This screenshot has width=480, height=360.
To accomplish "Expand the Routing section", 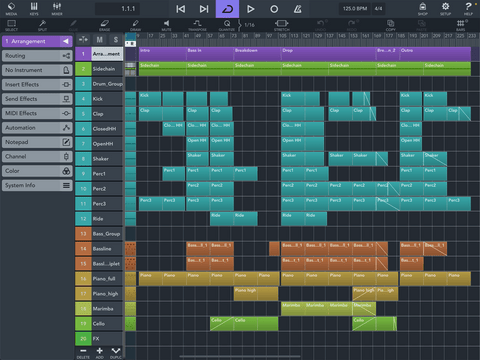I will 37,56.
